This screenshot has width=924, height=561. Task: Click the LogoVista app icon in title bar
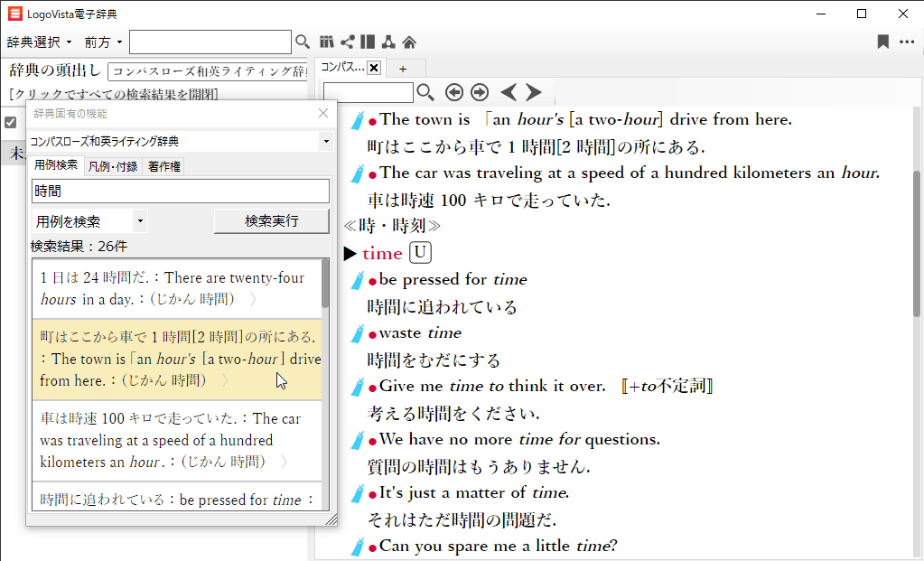15,14
